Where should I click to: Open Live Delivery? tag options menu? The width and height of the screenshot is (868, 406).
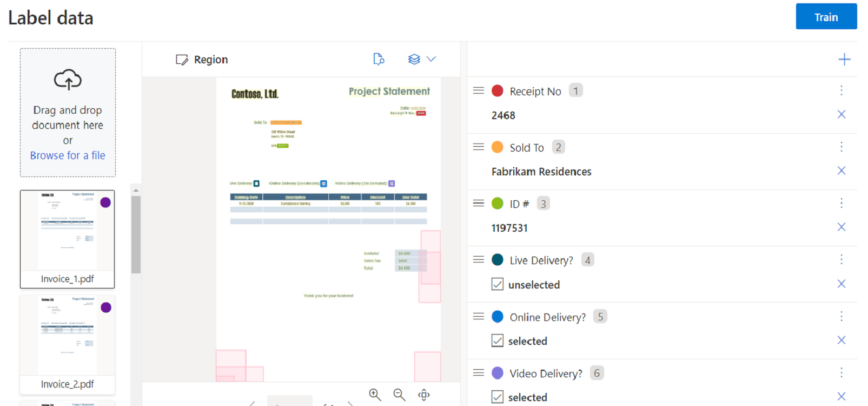click(x=842, y=260)
